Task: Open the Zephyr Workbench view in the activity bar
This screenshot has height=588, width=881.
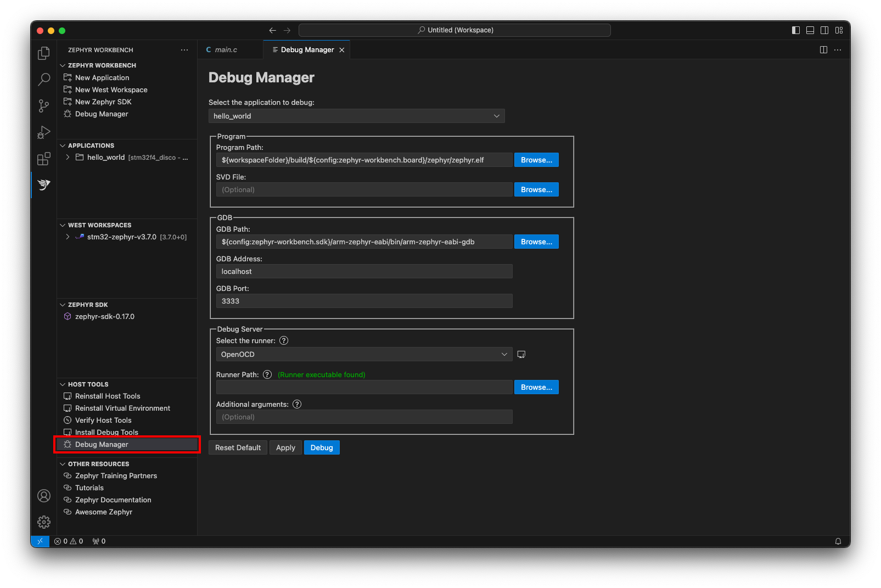Action: pos(43,185)
